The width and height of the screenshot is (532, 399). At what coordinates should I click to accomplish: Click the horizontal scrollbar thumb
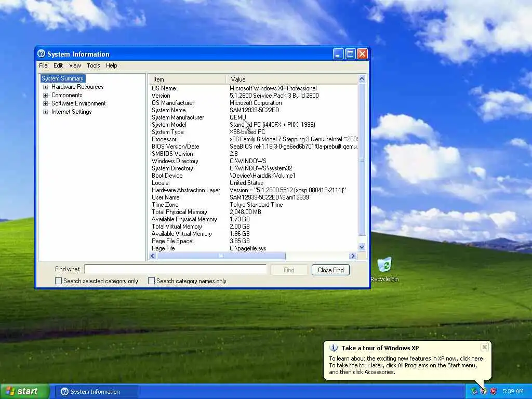pos(221,256)
